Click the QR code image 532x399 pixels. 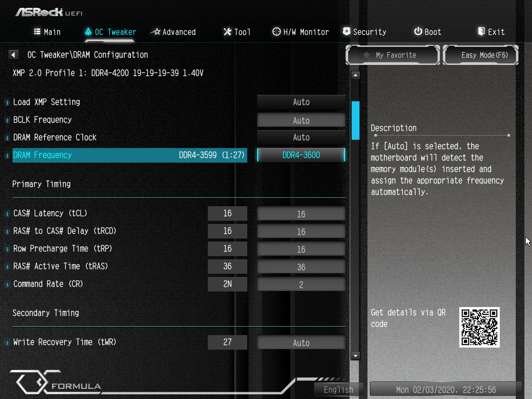[479, 327]
